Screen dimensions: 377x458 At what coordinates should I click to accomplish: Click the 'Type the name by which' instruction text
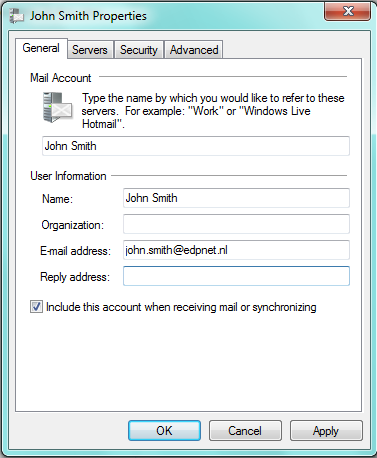point(213,111)
